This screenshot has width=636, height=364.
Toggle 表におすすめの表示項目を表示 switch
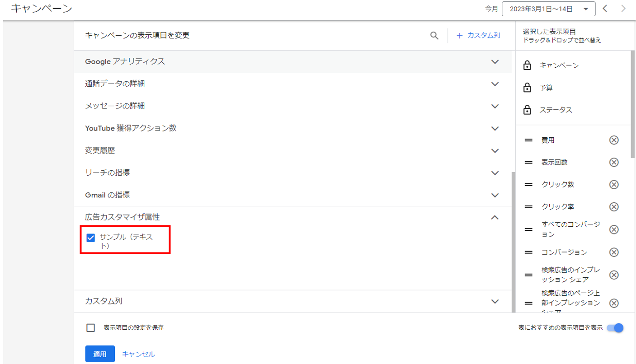click(615, 328)
